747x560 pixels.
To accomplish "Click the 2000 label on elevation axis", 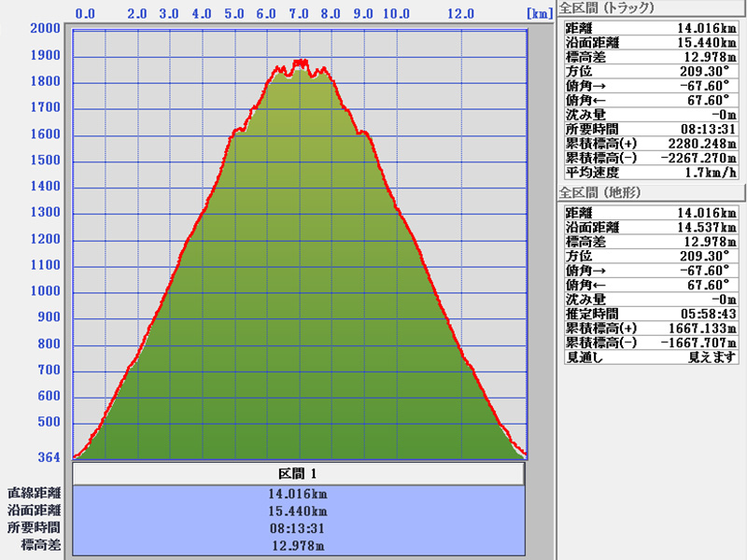I will [45, 29].
